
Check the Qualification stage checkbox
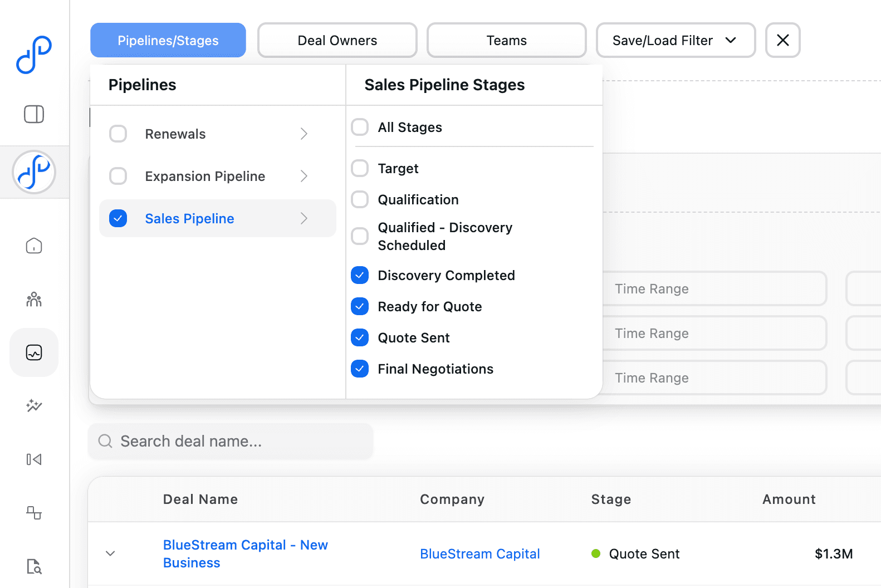tap(360, 199)
